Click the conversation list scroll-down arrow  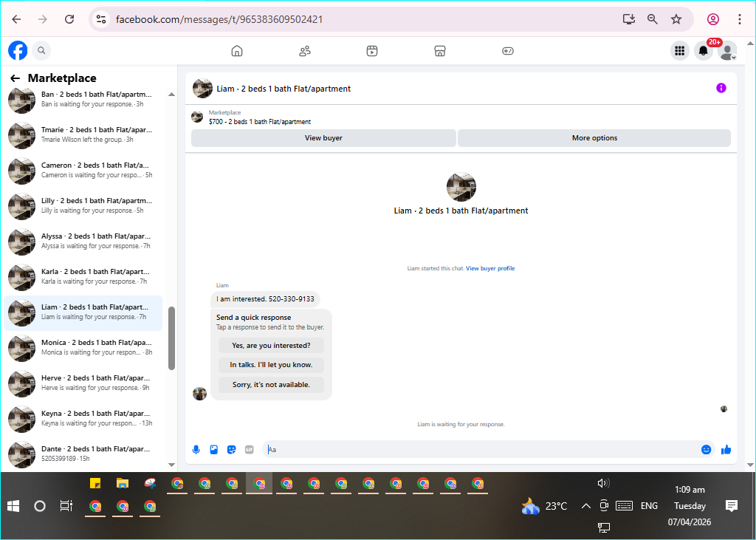point(171,465)
